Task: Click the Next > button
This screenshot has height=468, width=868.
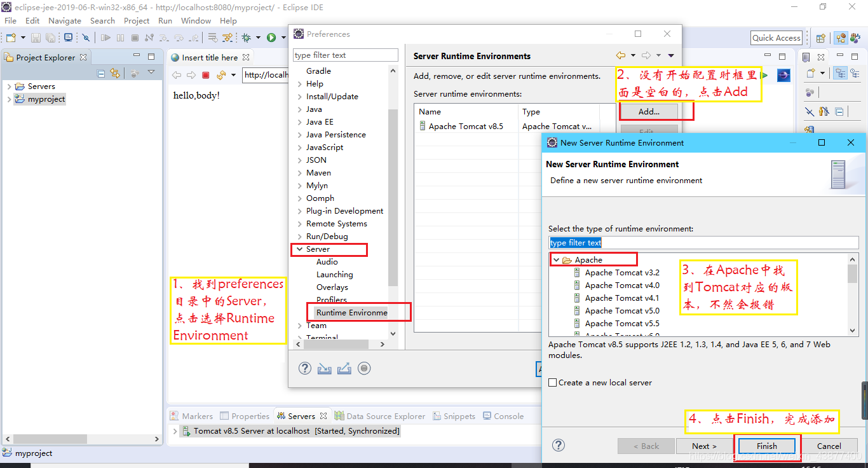Action: tap(704, 446)
